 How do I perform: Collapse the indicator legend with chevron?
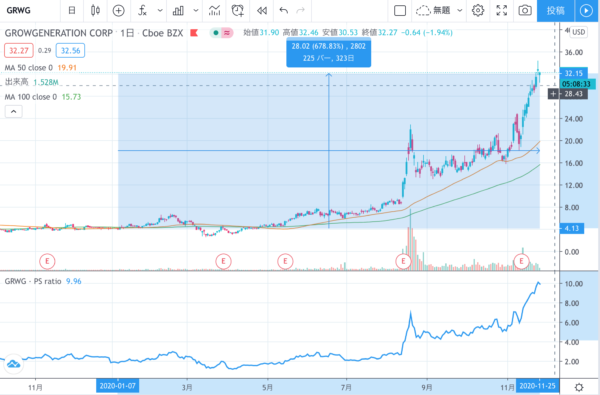pyautogui.click(x=13, y=111)
